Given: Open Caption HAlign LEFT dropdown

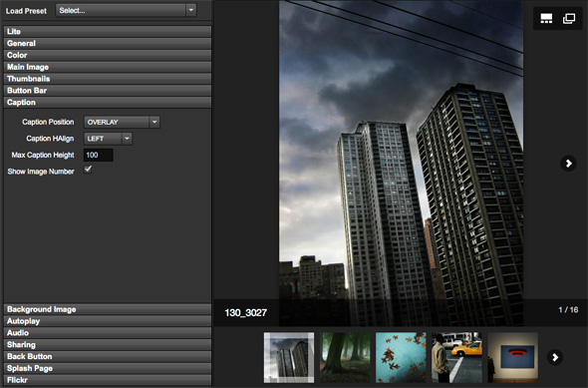Looking at the screenshot, I should pyautogui.click(x=108, y=139).
